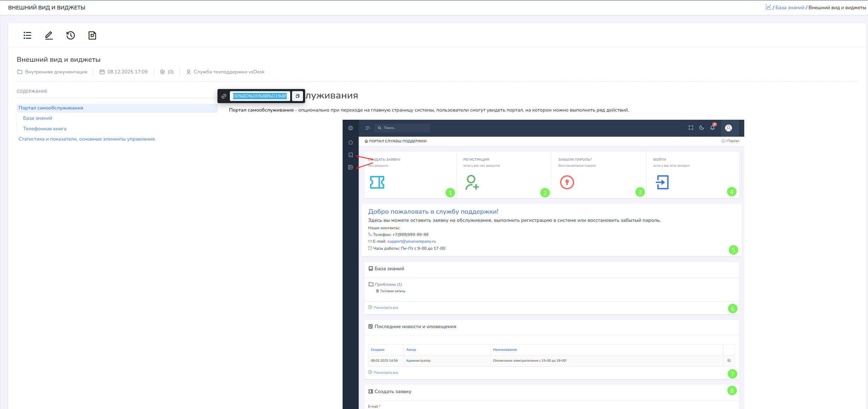Open База знаний breadcrumb link
This screenshot has width=868, height=409.
coord(790,7)
